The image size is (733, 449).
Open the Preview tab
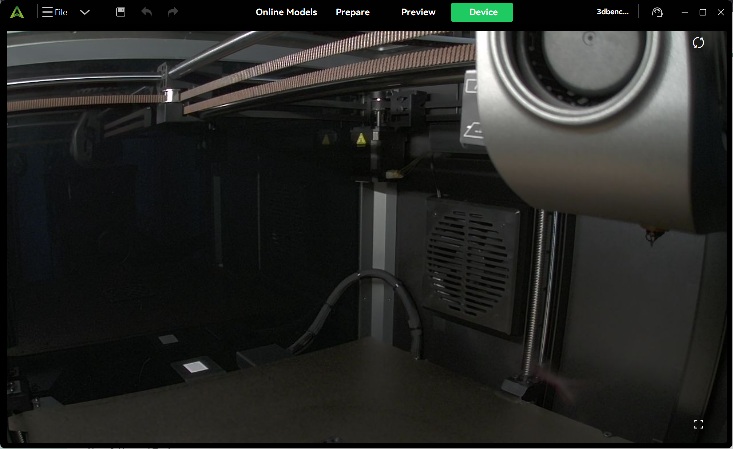tap(418, 12)
